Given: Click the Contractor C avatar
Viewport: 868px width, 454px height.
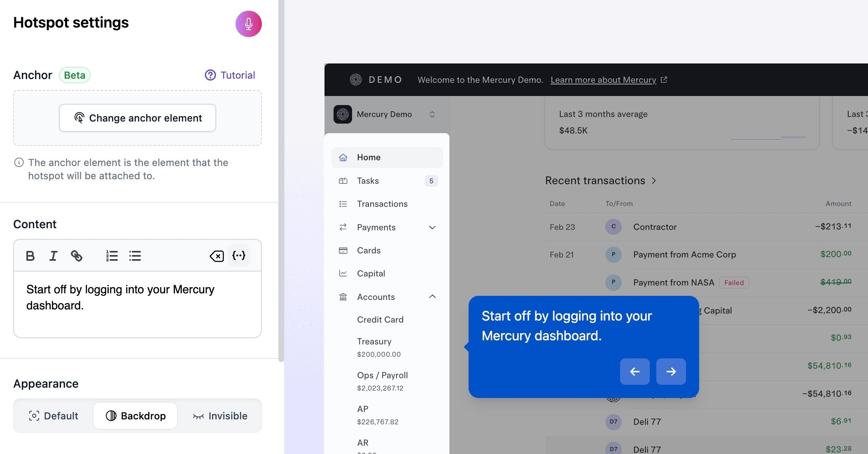Looking at the screenshot, I should (614, 227).
